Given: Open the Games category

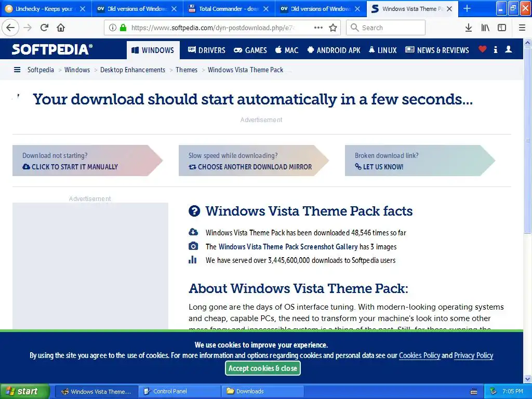Looking at the screenshot, I should [x=250, y=50].
